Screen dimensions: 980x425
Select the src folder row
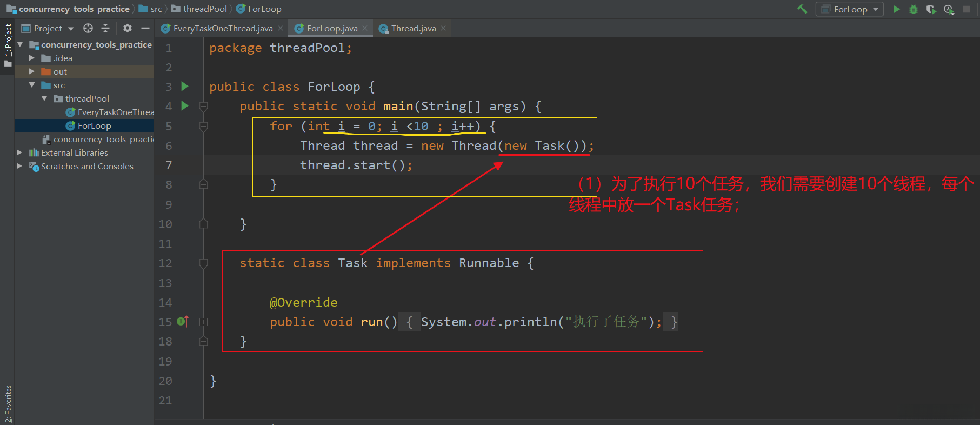pyautogui.click(x=84, y=85)
